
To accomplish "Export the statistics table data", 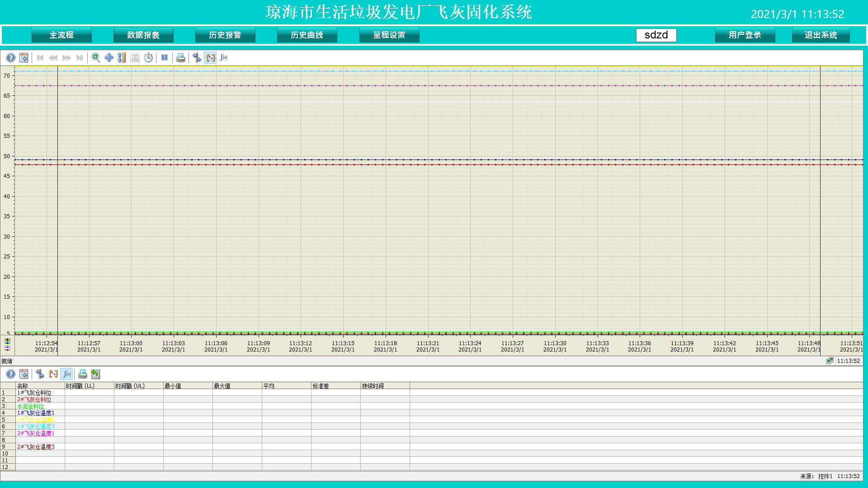I will pyautogui.click(x=95, y=374).
